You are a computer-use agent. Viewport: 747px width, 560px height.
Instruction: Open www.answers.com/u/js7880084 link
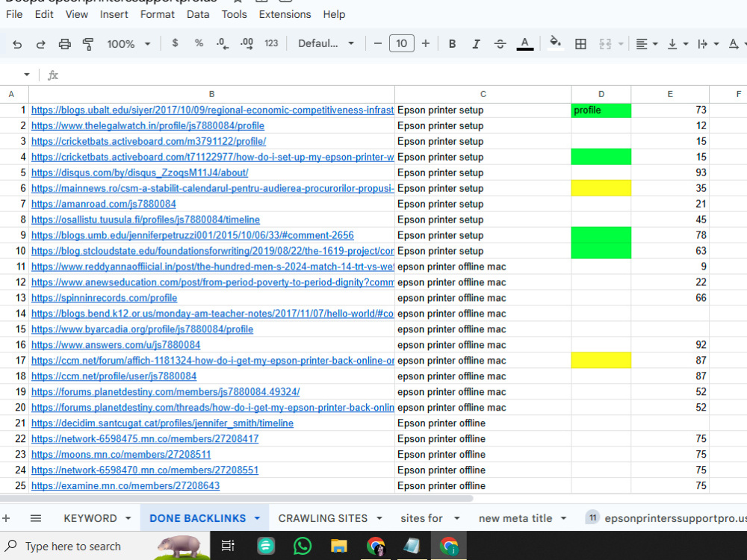pos(116,345)
